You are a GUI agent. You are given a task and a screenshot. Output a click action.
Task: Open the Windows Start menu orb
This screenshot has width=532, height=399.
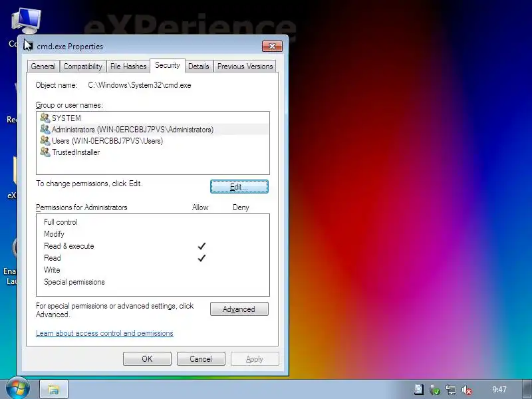(18, 388)
